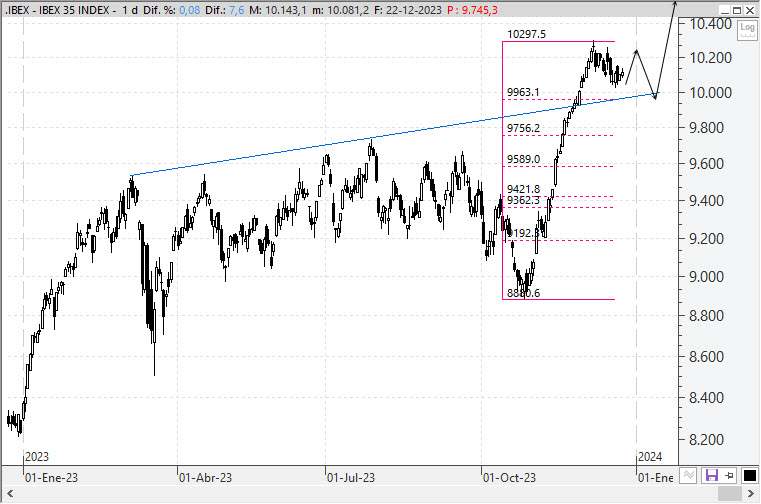The width and height of the screenshot is (761, 504).
Task: Click the Fibonacci level label 9362.3
Action: (x=523, y=200)
